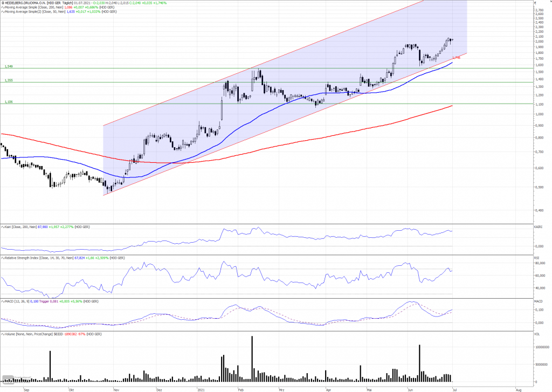This screenshot has height=392, width=552.
Task: Click the blue 1,635 moving average value
Action: point(71,12)
